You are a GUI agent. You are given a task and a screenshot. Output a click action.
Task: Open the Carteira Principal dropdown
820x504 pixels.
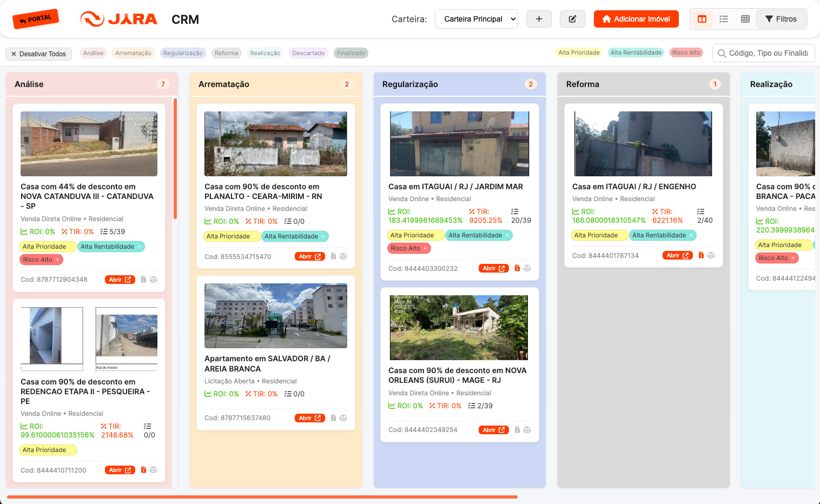(477, 19)
